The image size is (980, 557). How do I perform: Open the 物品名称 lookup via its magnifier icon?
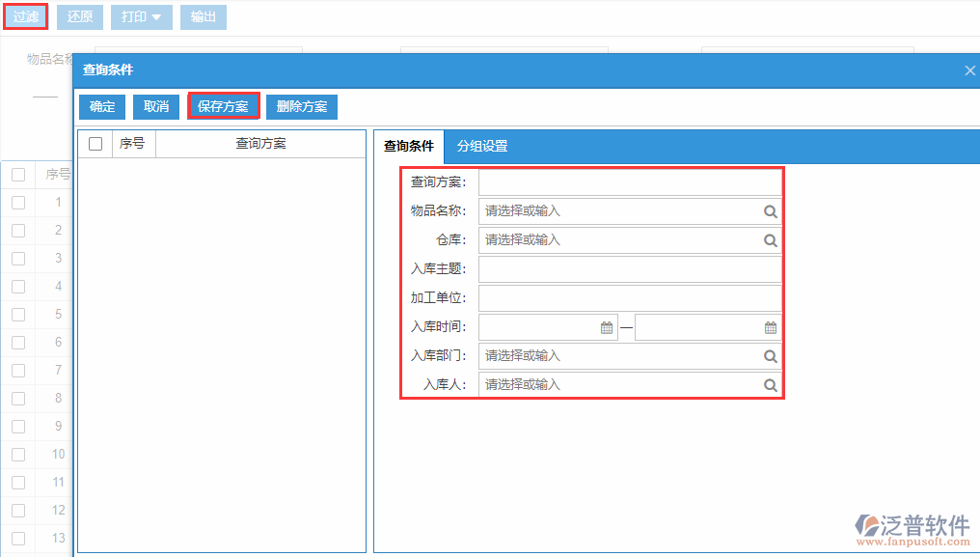point(769,210)
